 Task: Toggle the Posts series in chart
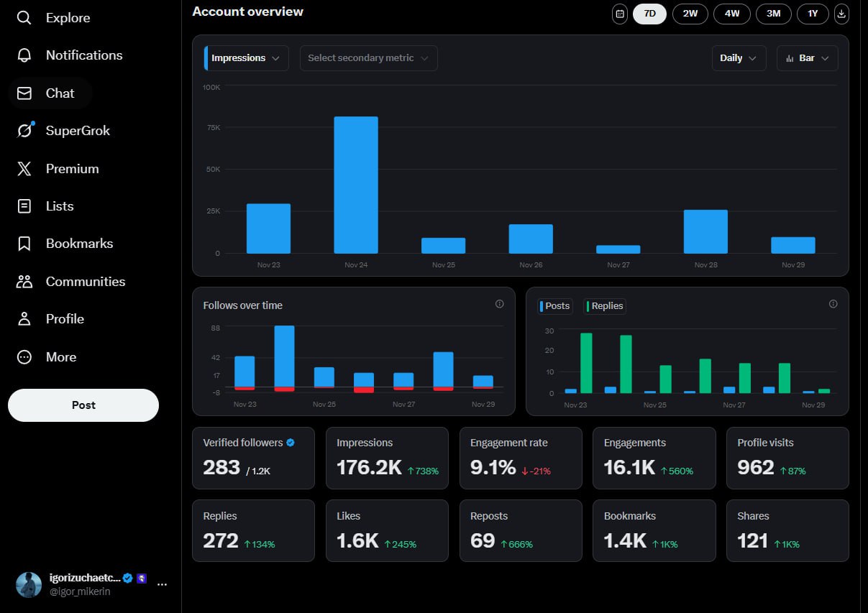(x=554, y=306)
